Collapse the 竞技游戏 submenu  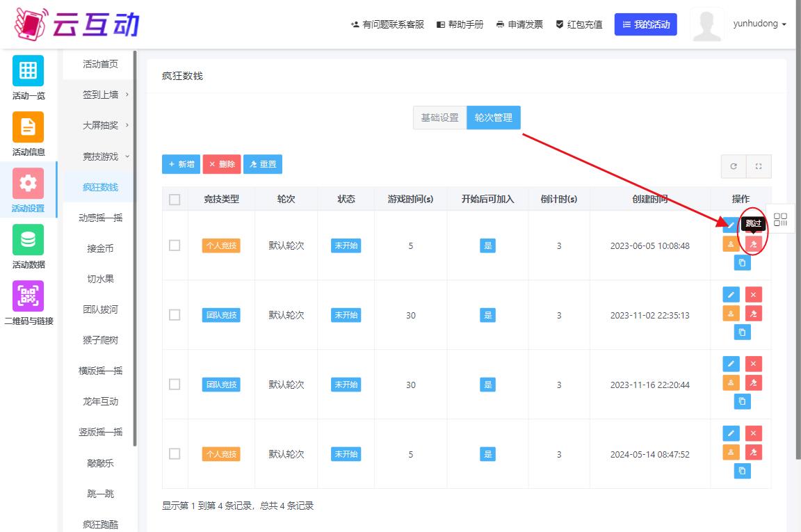100,156
